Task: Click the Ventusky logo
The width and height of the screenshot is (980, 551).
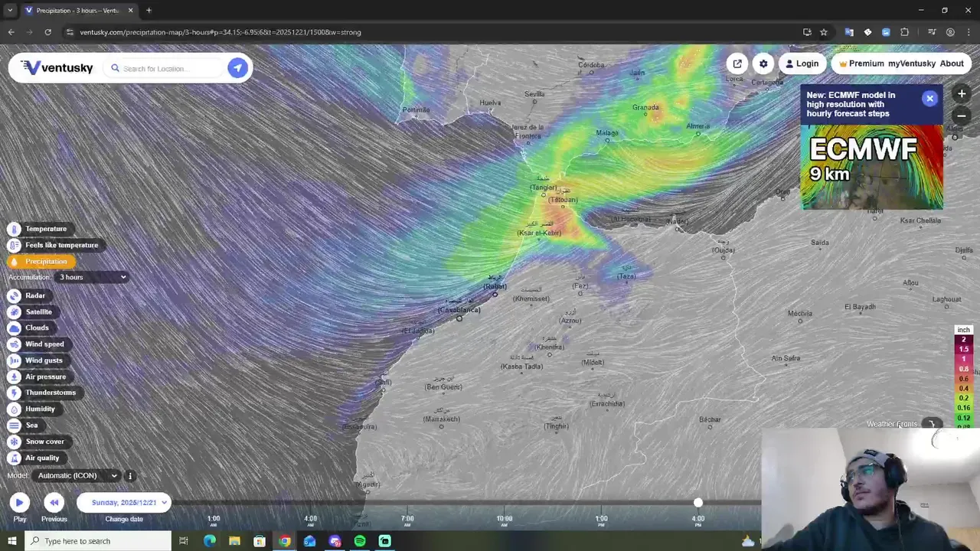Action: [x=57, y=68]
